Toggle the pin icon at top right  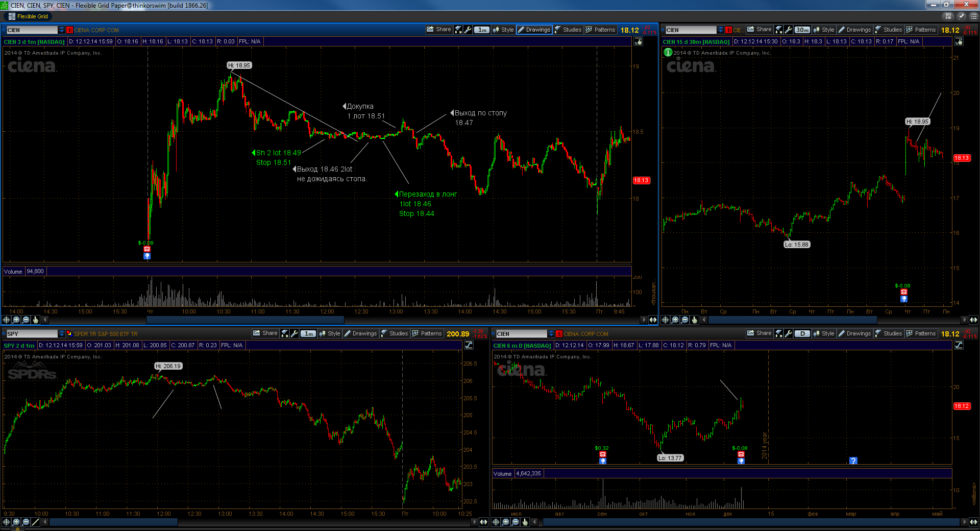tap(962, 16)
